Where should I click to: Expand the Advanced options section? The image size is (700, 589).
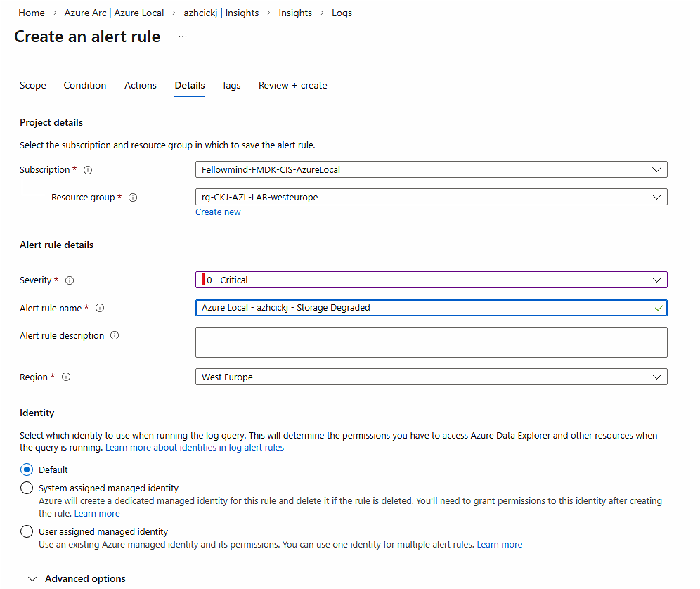[x=77, y=578]
